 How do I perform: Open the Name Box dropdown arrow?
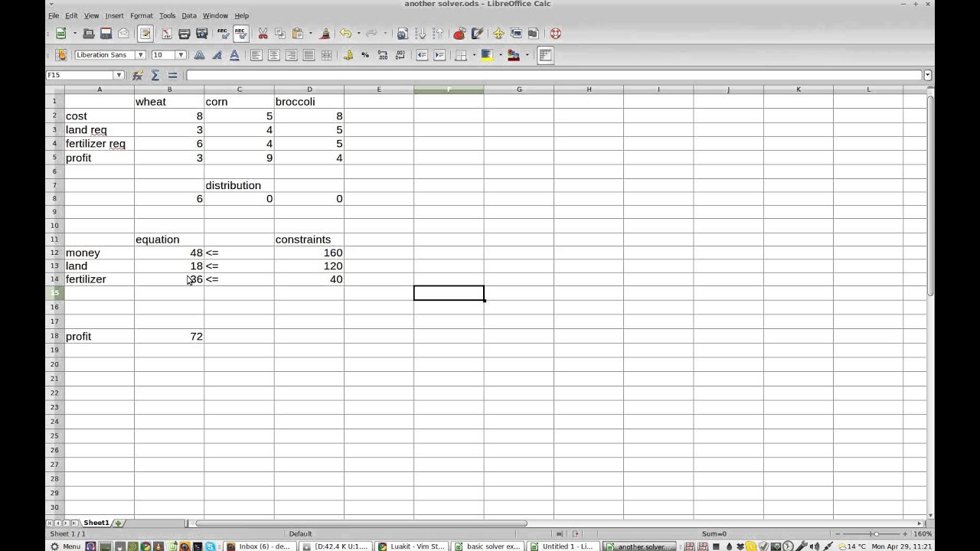click(119, 75)
